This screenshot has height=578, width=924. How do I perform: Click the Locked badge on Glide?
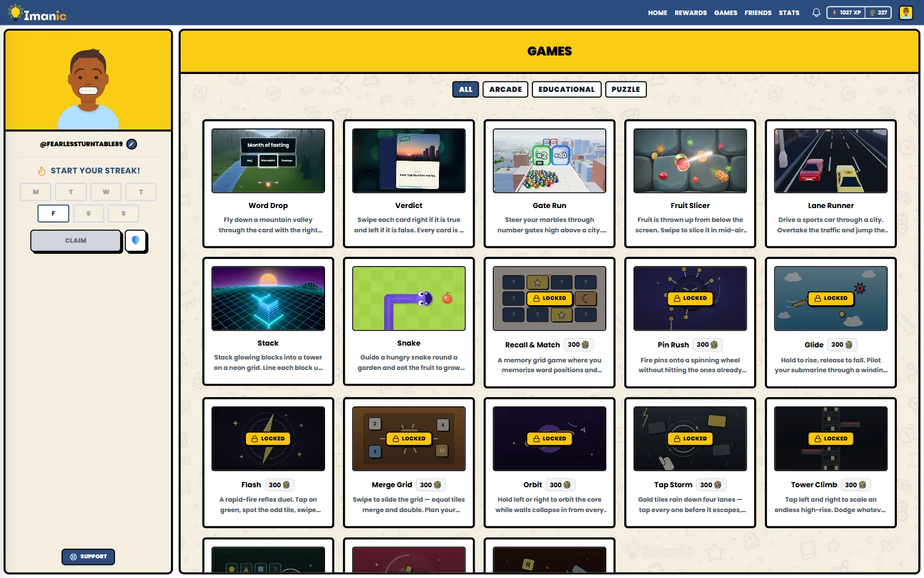tap(831, 298)
